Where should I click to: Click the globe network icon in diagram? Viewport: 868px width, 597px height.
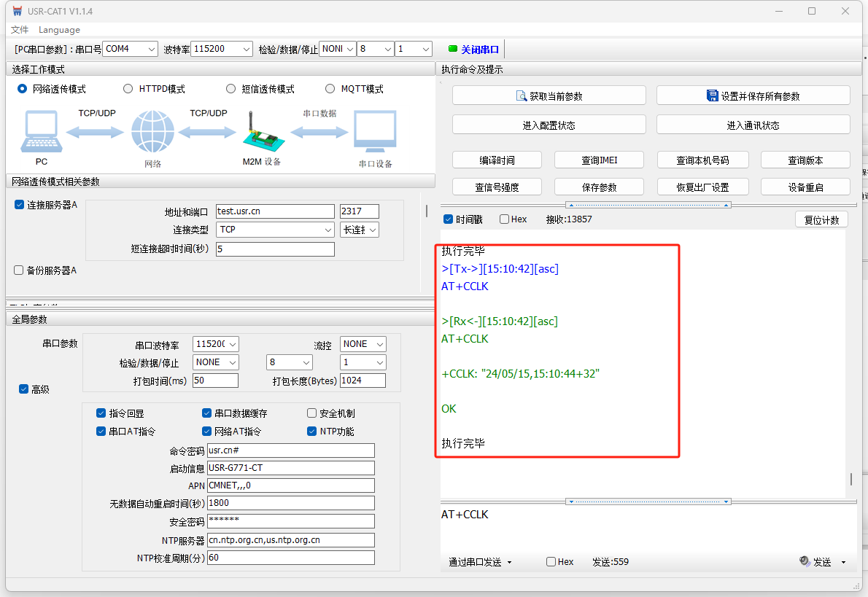click(x=152, y=132)
